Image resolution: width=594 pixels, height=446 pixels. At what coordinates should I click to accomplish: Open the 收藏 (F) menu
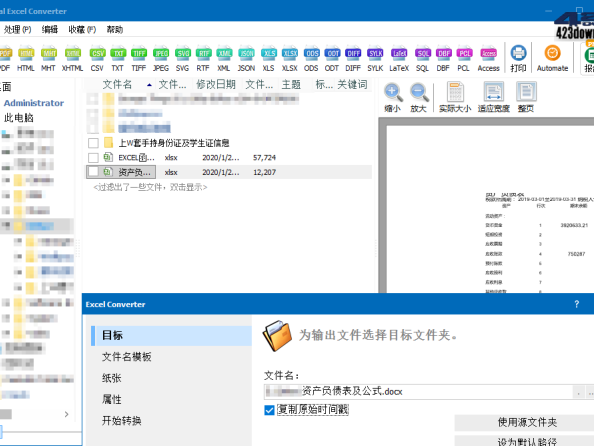pyautogui.click(x=82, y=30)
